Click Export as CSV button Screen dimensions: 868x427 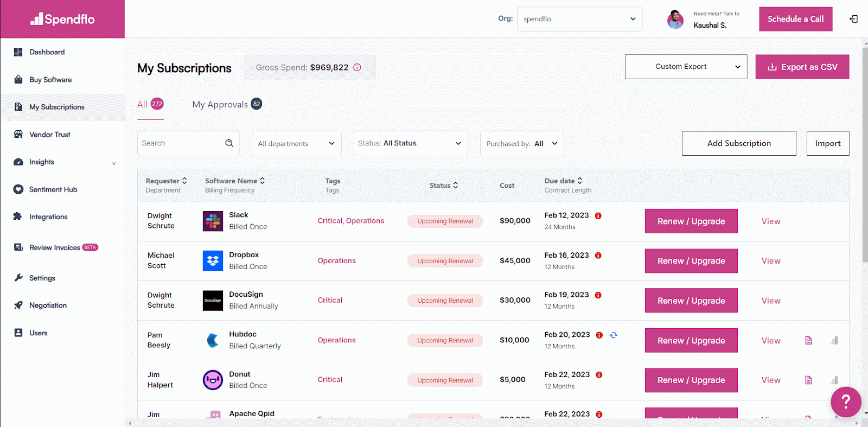coord(802,67)
